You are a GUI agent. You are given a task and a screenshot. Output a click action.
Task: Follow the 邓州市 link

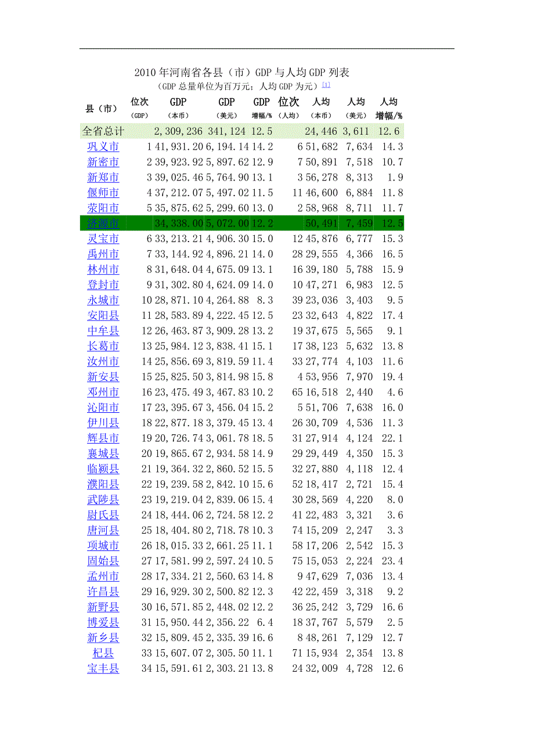click(x=103, y=393)
